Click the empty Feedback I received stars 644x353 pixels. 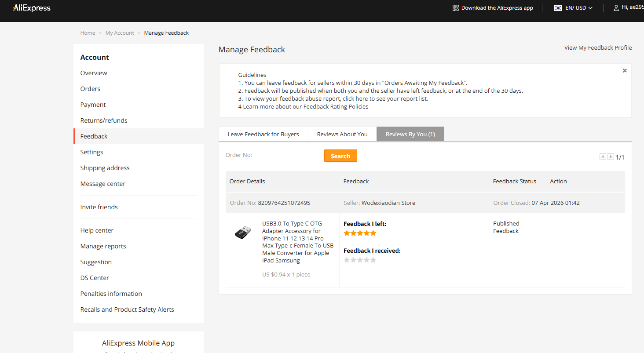pos(360,260)
